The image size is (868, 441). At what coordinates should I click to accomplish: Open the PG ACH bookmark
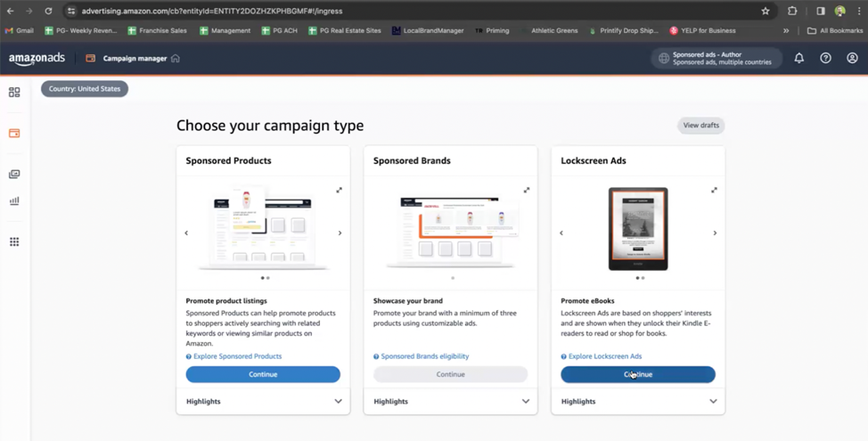280,30
